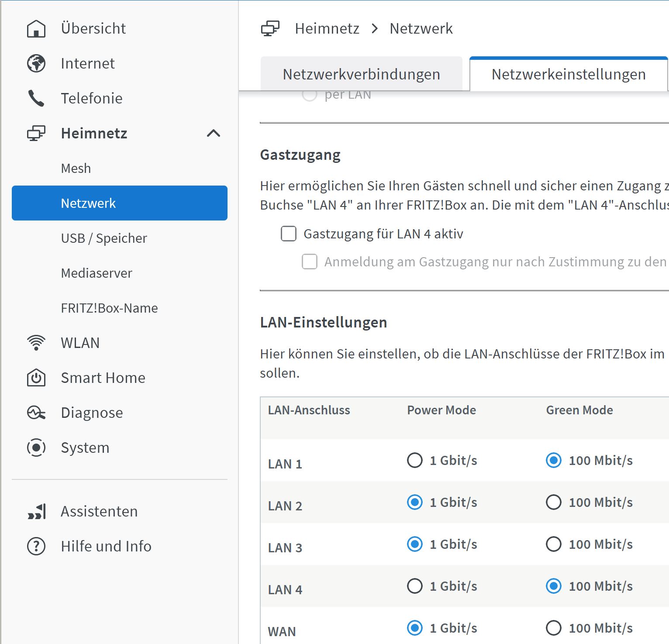Open the FRITZ!Box-Name page
669x644 pixels.
[109, 308]
